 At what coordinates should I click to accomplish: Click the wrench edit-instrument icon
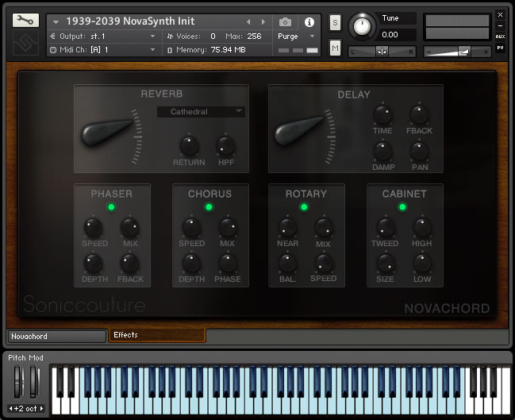pos(25,21)
